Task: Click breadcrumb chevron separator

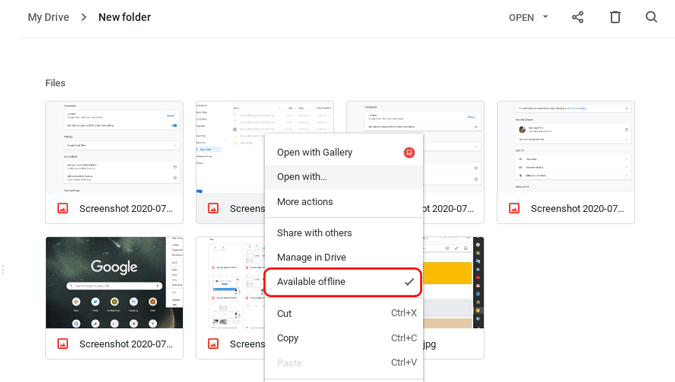Action: 84,17
